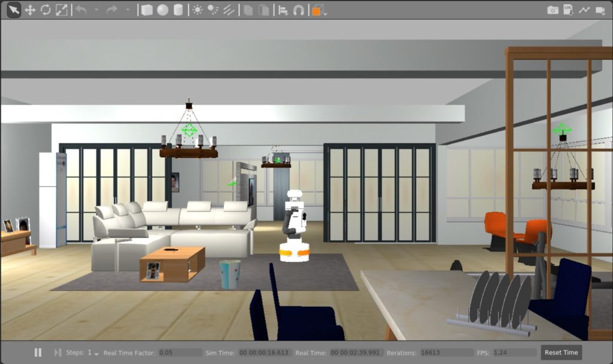
Task: Select the scale mode tool
Action: [62, 10]
